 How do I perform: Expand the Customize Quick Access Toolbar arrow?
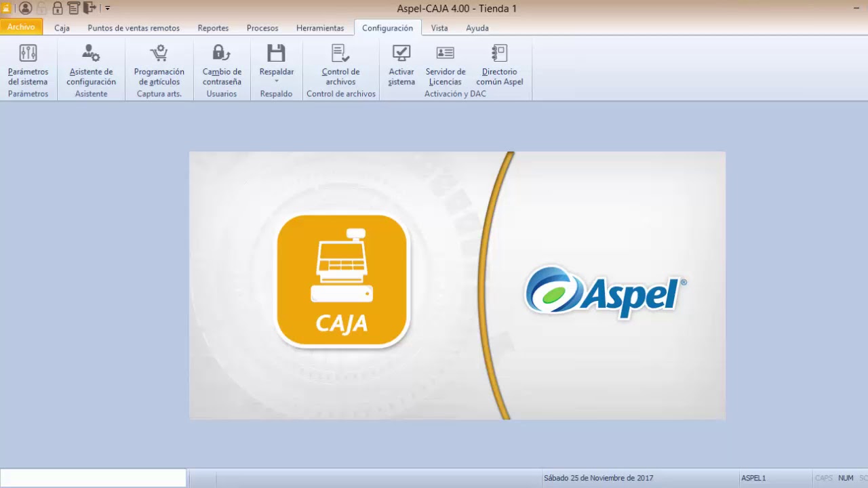tap(107, 8)
